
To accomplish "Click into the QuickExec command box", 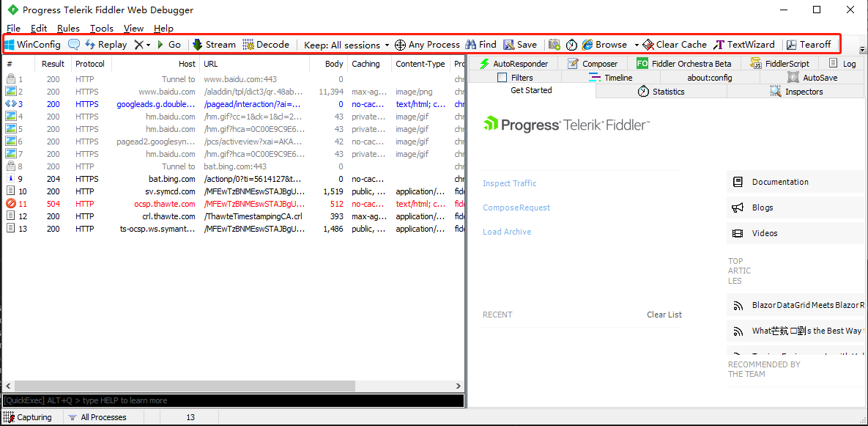I will 233,400.
